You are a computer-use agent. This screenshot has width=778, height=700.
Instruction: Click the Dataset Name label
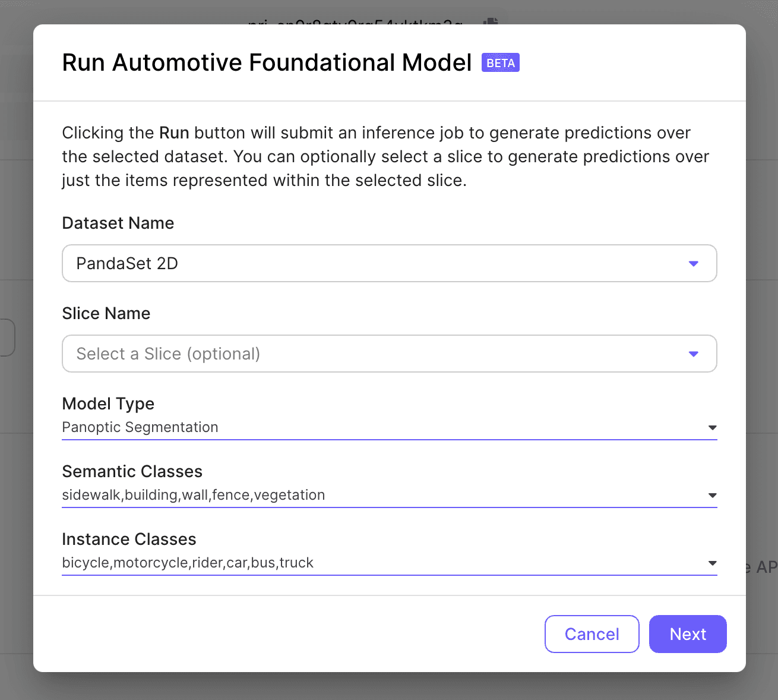118,223
